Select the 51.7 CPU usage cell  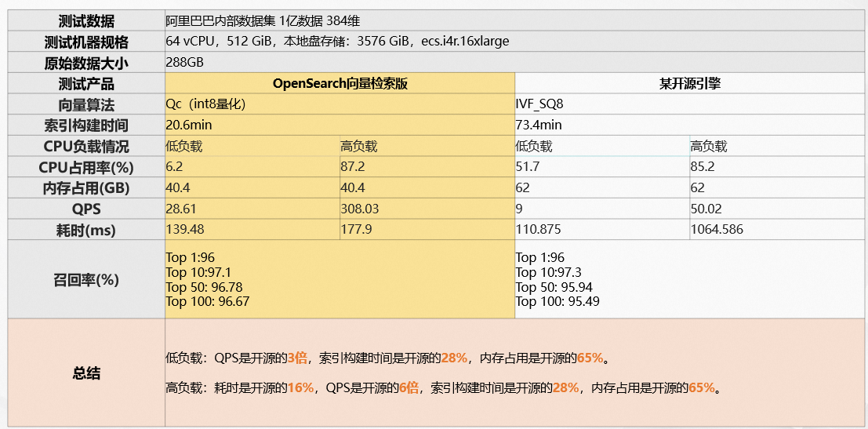coord(602,167)
